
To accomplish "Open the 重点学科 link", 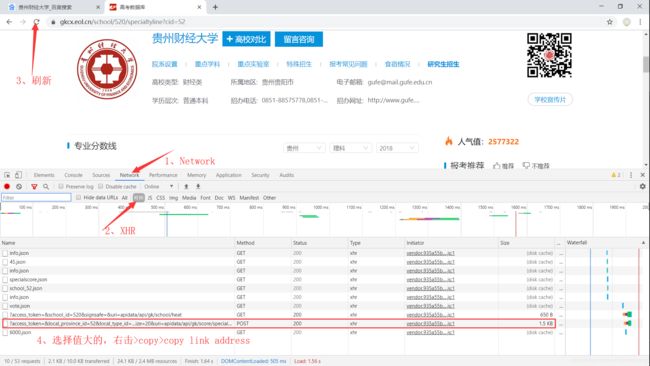I will (x=207, y=64).
